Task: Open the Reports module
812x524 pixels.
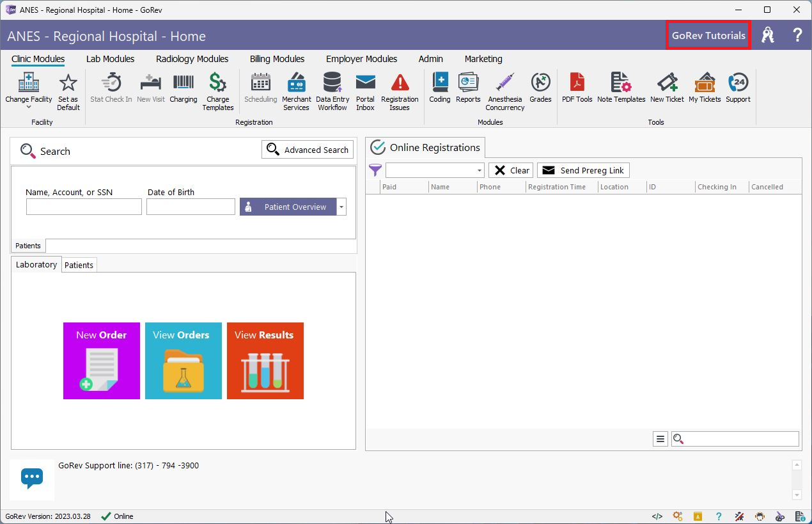Action: point(468,88)
